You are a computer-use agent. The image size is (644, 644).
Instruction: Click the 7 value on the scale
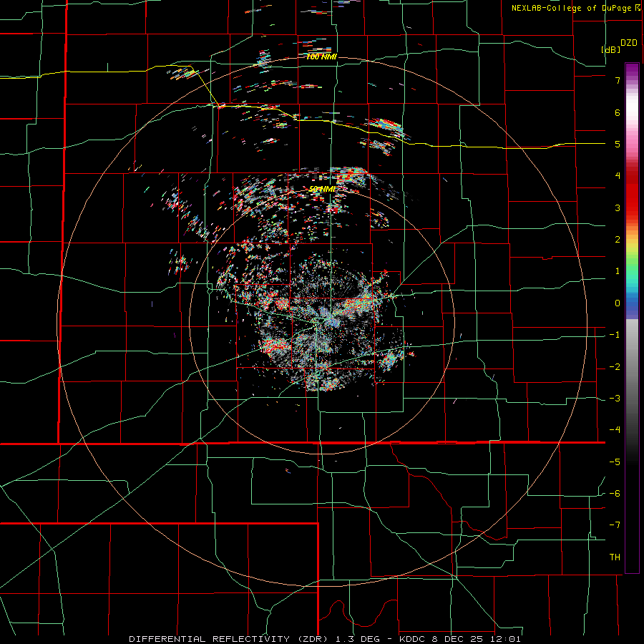tap(618, 80)
